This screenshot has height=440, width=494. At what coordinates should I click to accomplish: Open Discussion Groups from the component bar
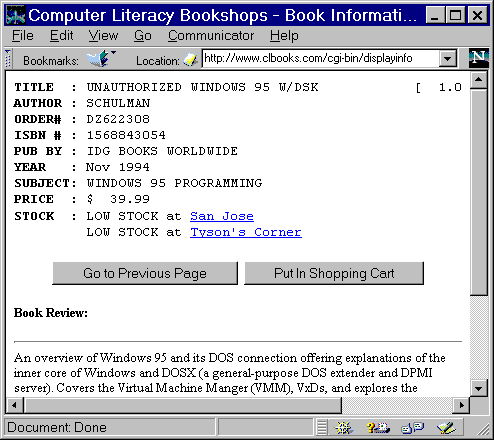tap(413, 427)
